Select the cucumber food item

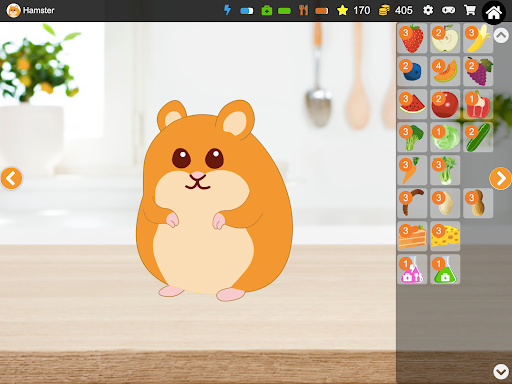[x=478, y=137]
